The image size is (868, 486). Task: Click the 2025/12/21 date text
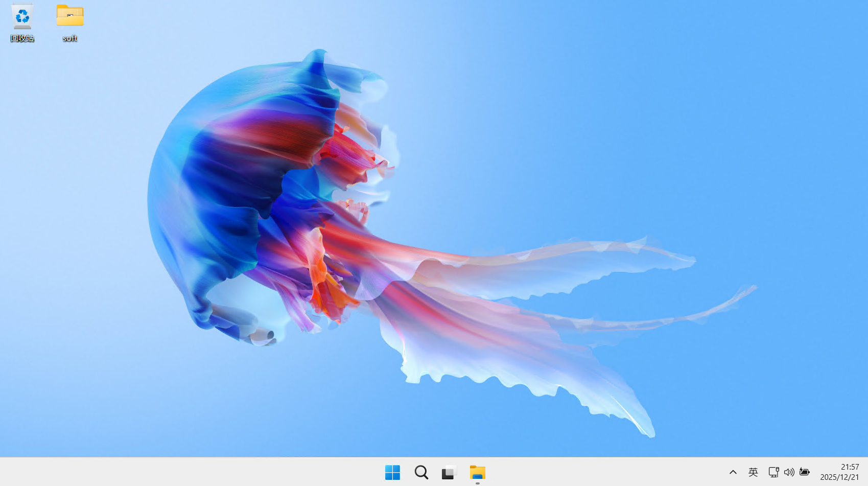click(839, 477)
